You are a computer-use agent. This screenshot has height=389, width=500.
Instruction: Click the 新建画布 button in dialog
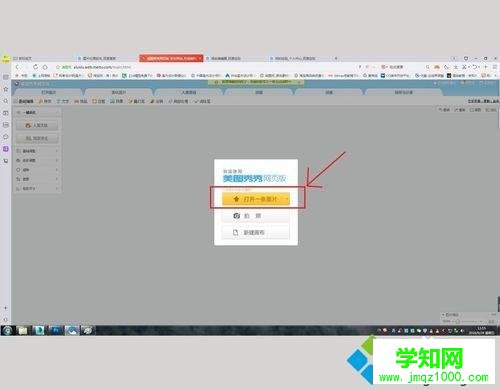click(x=256, y=232)
